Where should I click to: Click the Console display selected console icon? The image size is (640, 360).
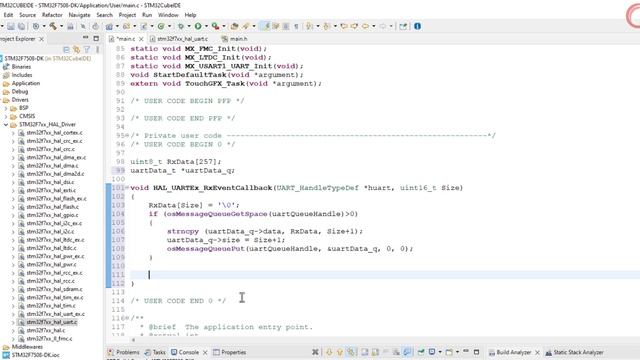[431, 352]
